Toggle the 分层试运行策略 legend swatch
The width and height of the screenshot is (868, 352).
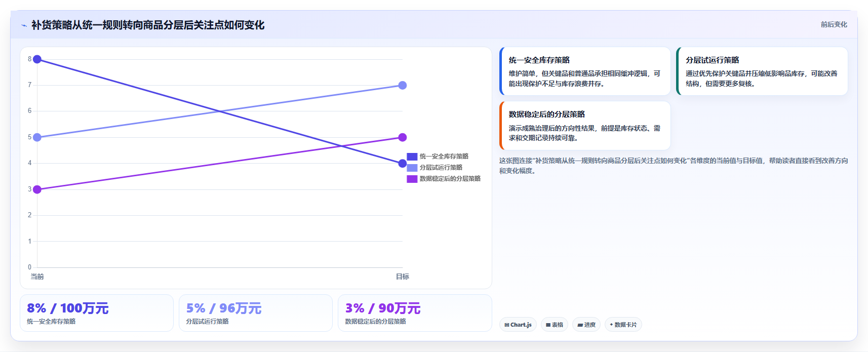(412, 168)
